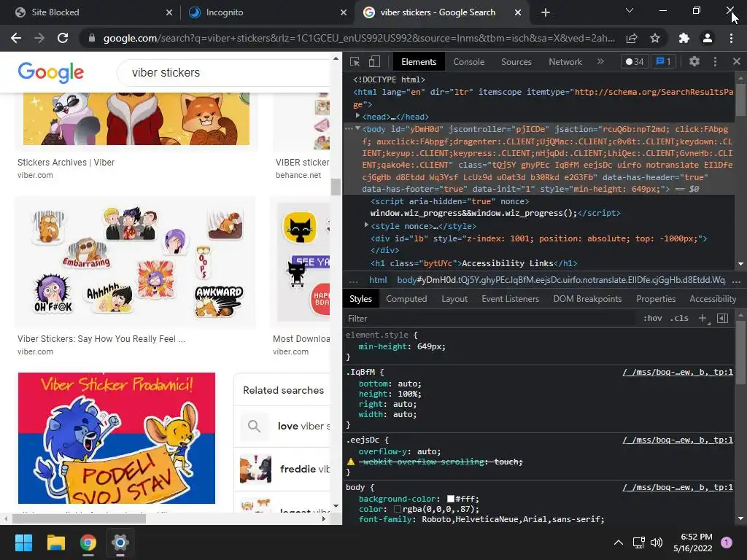Close the Incognito tab

point(344,12)
